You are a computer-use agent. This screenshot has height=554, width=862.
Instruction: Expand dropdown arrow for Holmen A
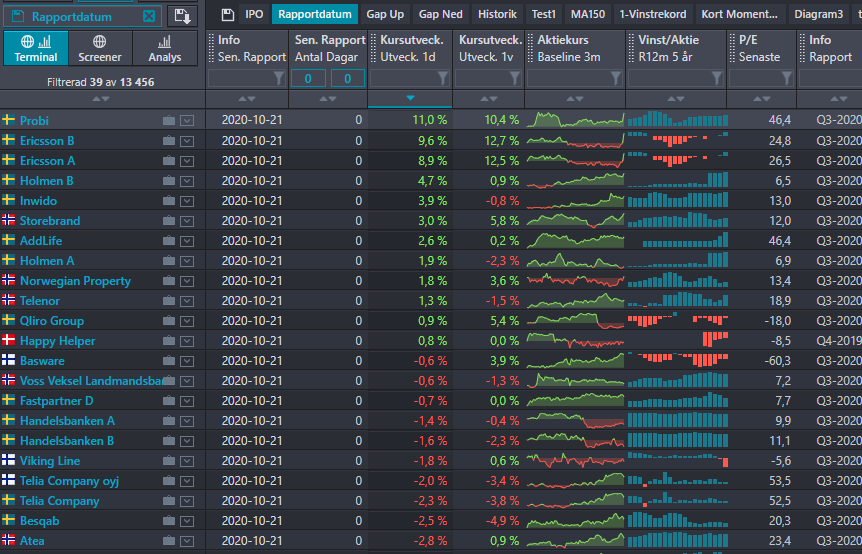point(187,261)
